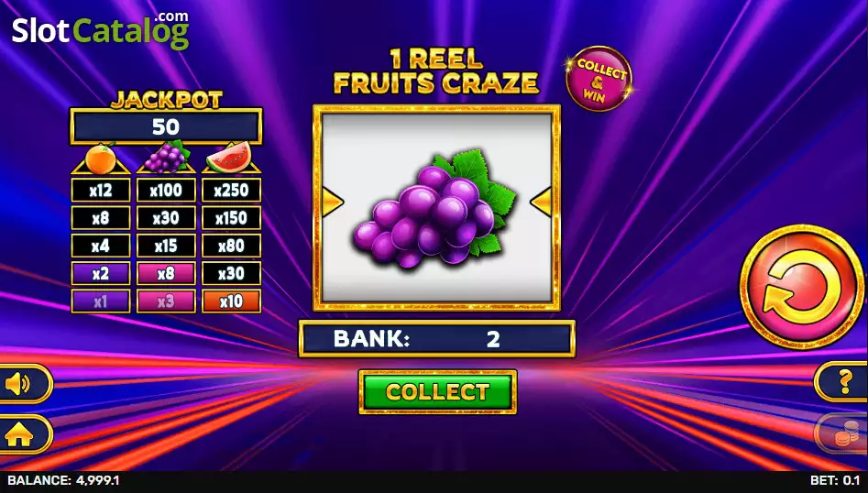The image size is (868, 493).
Task: Mute sound with the speaker icon
Action: point(22,383)
